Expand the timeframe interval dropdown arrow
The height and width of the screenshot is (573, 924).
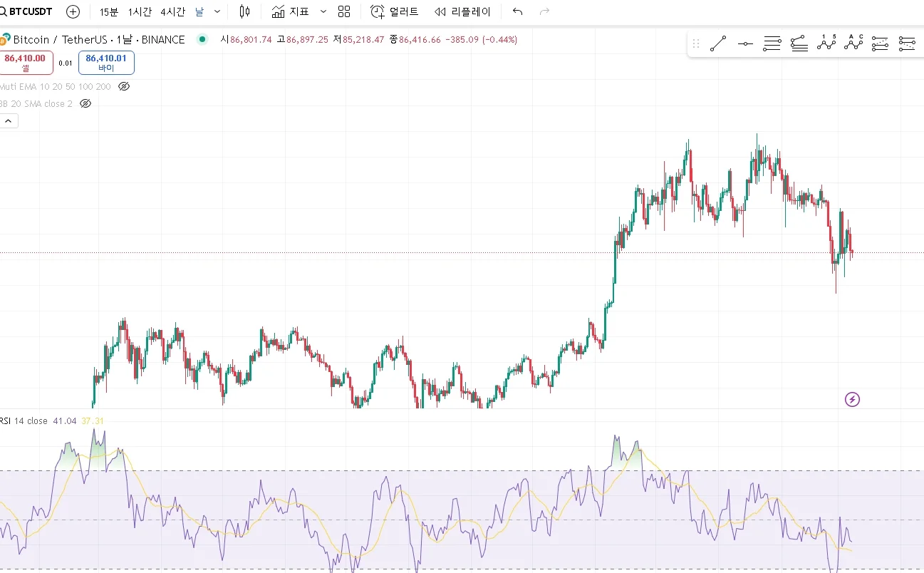pos(217,11)
